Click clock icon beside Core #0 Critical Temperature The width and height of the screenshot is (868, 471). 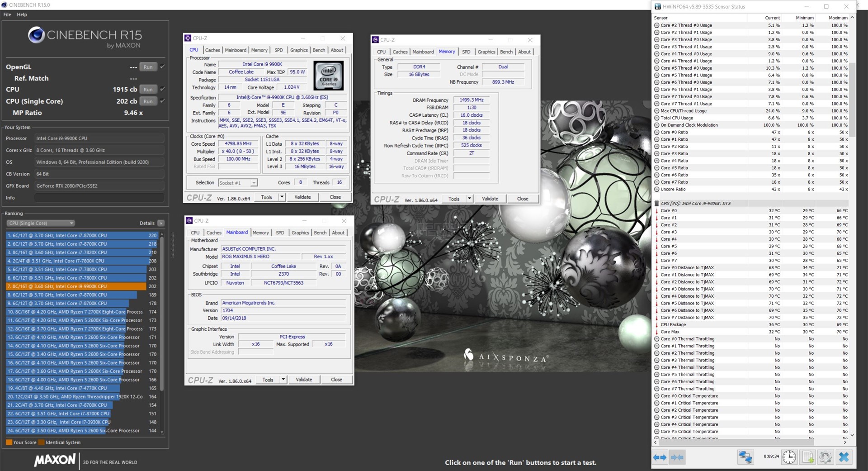[656, 396]
